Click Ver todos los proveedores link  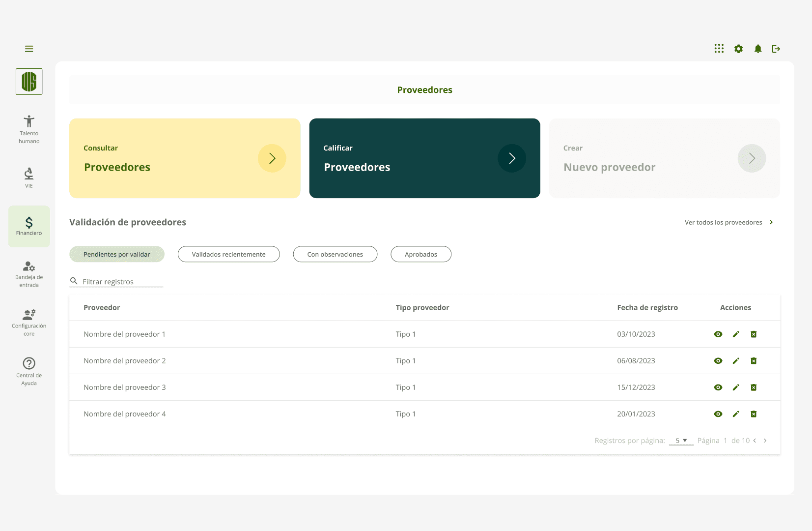[724, 222]
